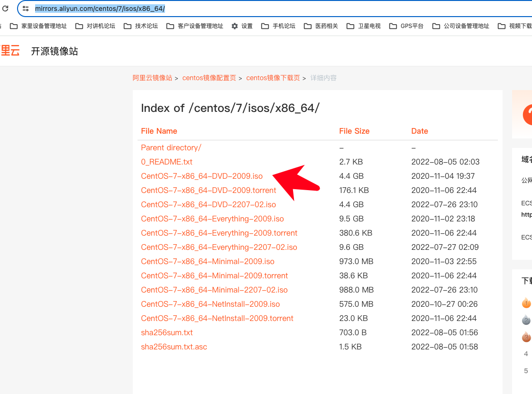Viewport: 532px width, 394px height.
Task: Select the 176.1 KB file size cell
Action: click(x=354, y=191)
